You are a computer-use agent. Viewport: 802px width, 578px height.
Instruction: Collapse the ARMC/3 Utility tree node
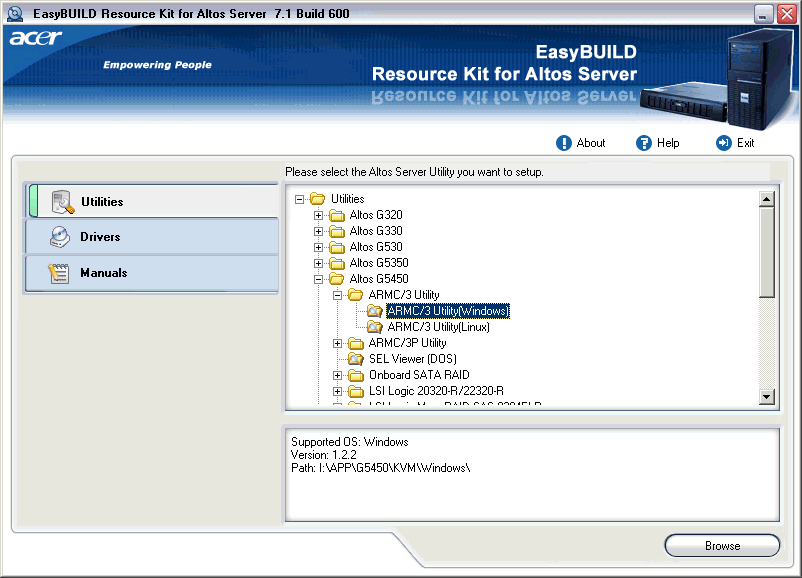point(338,295)
